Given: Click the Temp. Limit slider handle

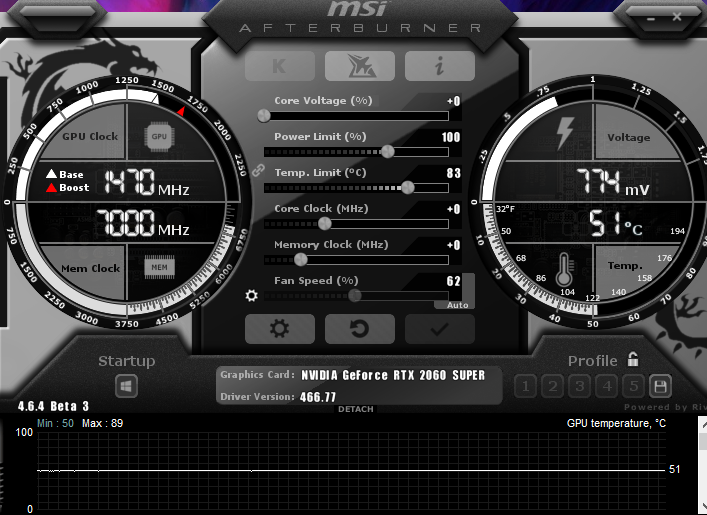Looking at the screenshot, I should tap(408, 188).
